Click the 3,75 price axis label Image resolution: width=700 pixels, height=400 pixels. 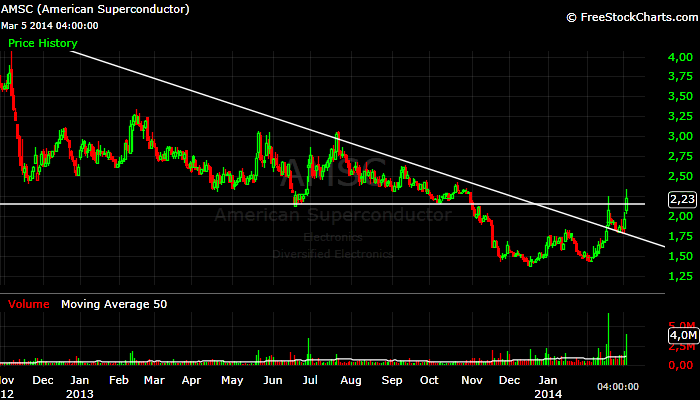(680, 77)
